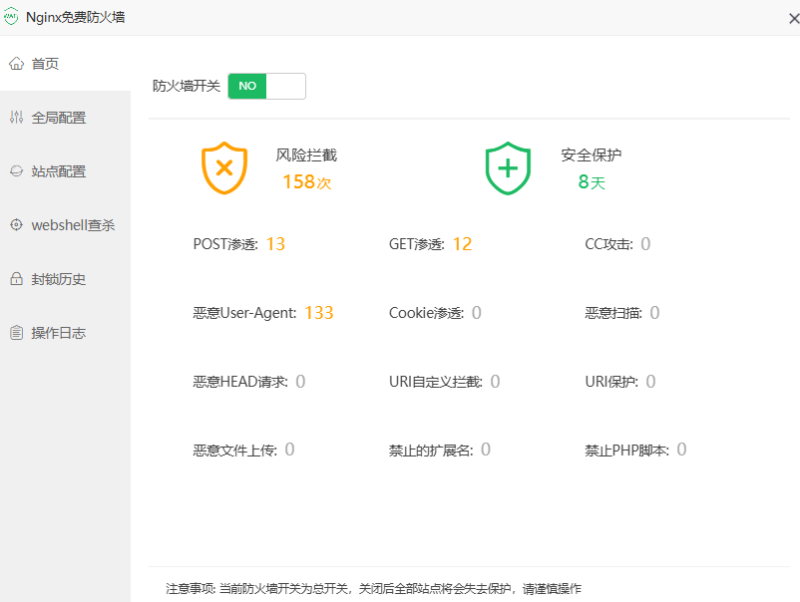Click the Nginx firewall logo in title bar

coord(11,17)
